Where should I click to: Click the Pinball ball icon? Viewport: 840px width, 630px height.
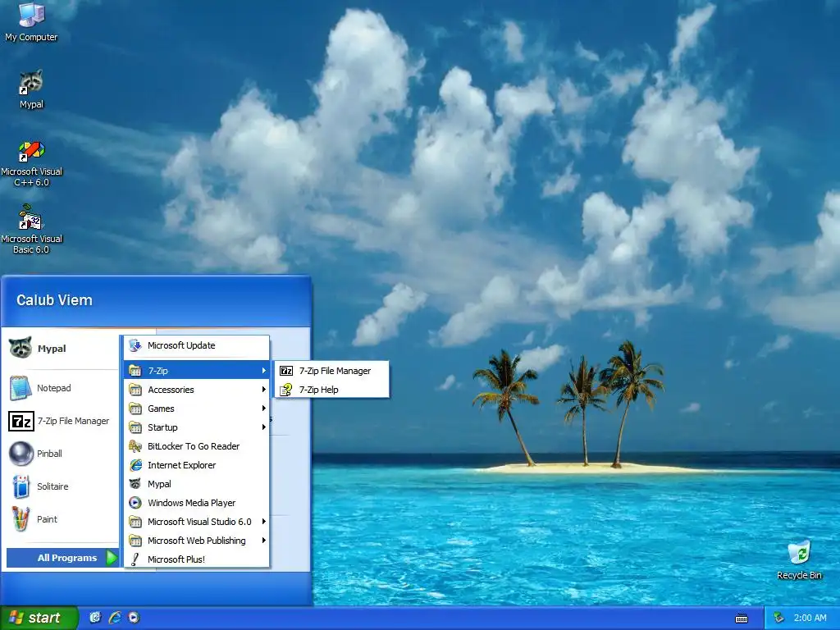21,453
